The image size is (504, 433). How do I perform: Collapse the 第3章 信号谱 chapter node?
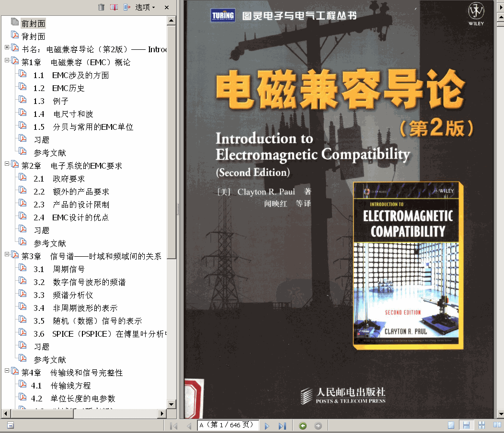point(7,255)
